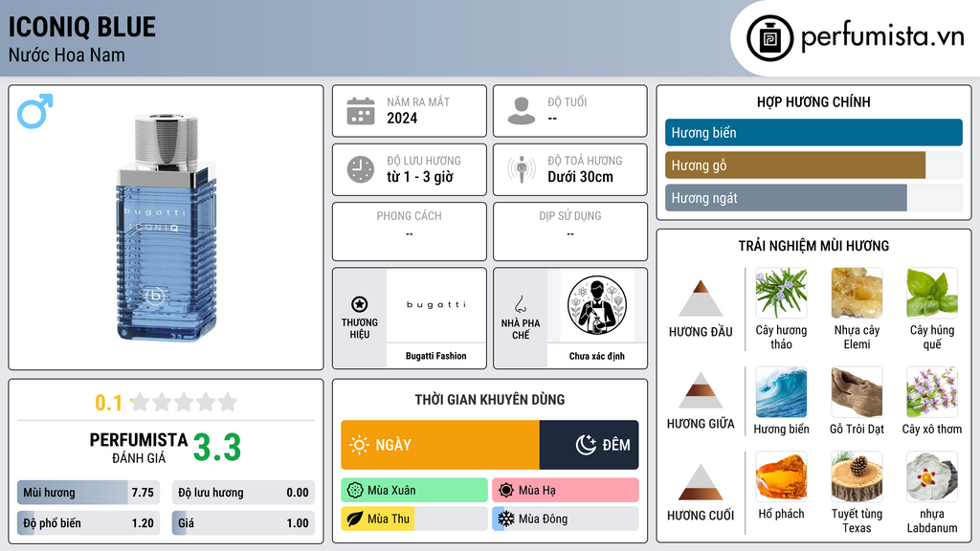
Task: Click the Thời gian khuyên dùng heading
Action: (489, 400)
